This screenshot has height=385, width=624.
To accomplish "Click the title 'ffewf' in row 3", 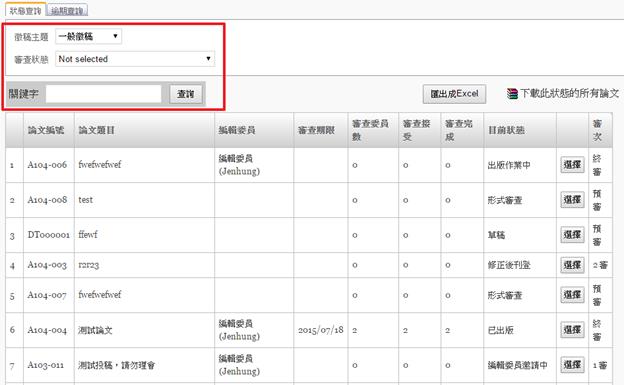I will (x=88, y=235).
